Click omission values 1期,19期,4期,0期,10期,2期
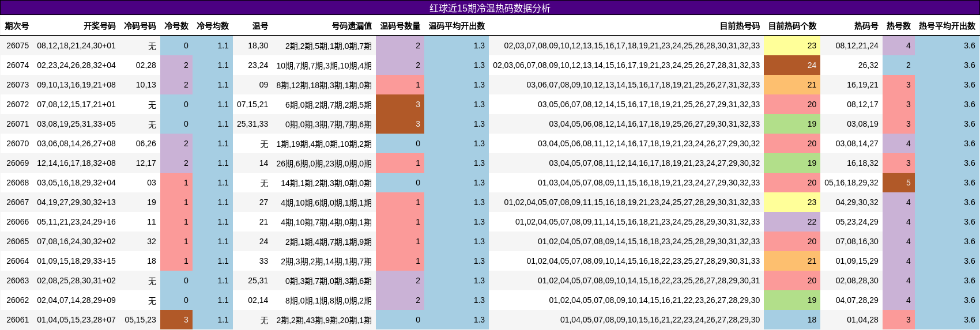 click(324, 143)
